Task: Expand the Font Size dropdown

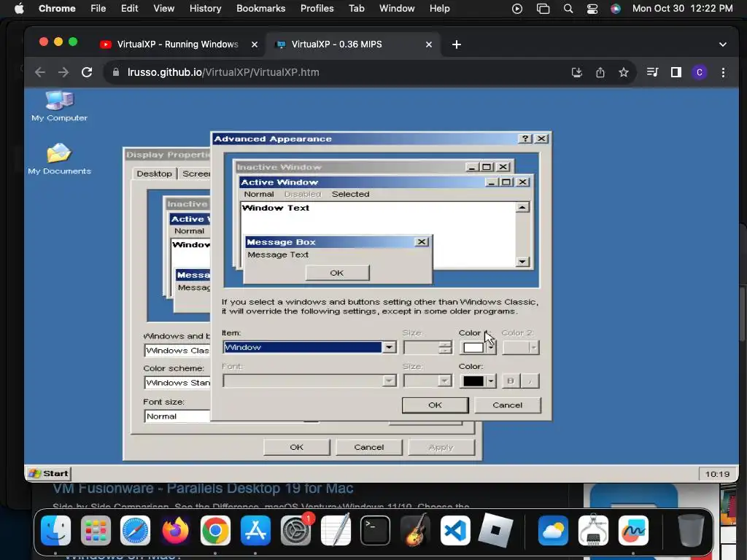Action: tap(445, 381)
